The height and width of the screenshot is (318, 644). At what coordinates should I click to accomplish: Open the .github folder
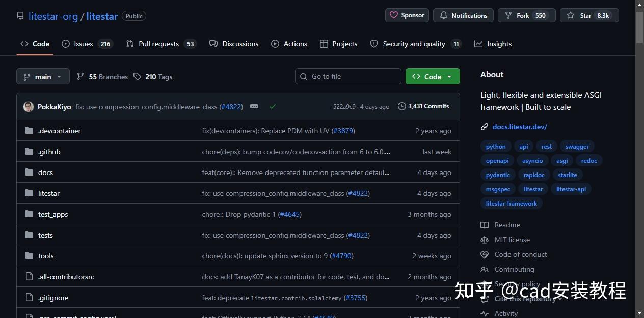pos(49,152)
